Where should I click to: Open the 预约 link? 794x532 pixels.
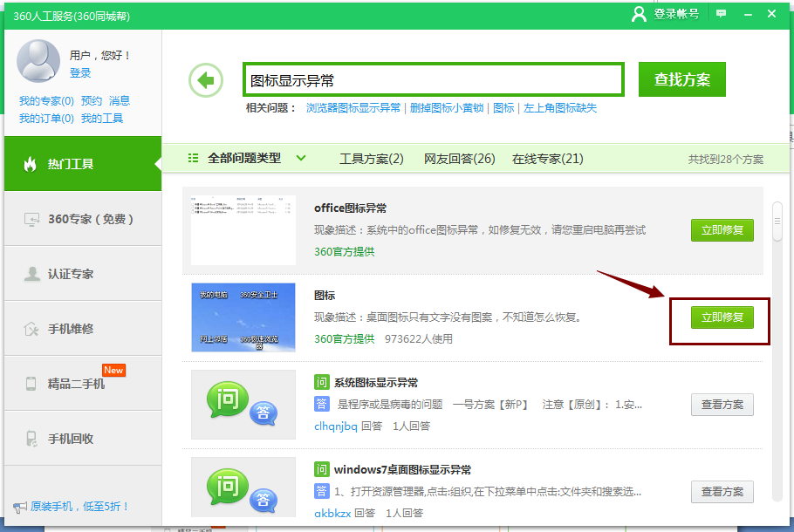point(91,100)
